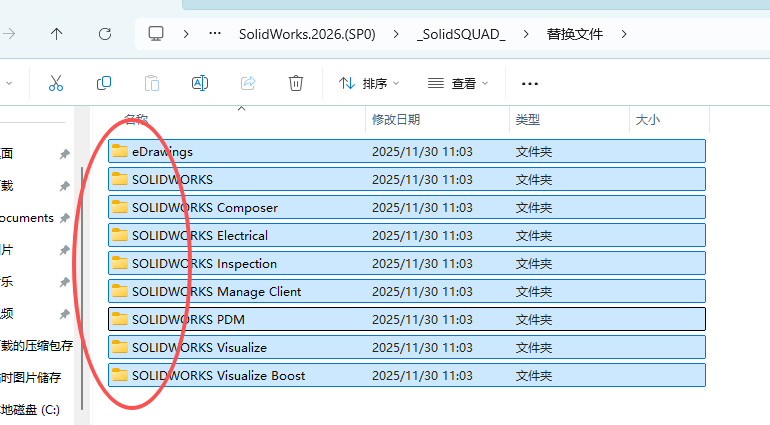
Task: Click the Paste clipboard icon
Action: pos(152,83)
